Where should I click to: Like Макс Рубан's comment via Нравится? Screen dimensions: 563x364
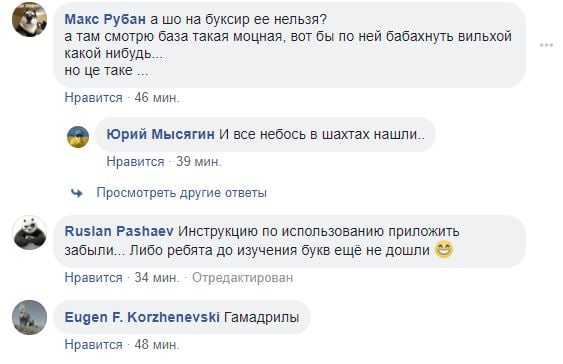pos(94,98)
